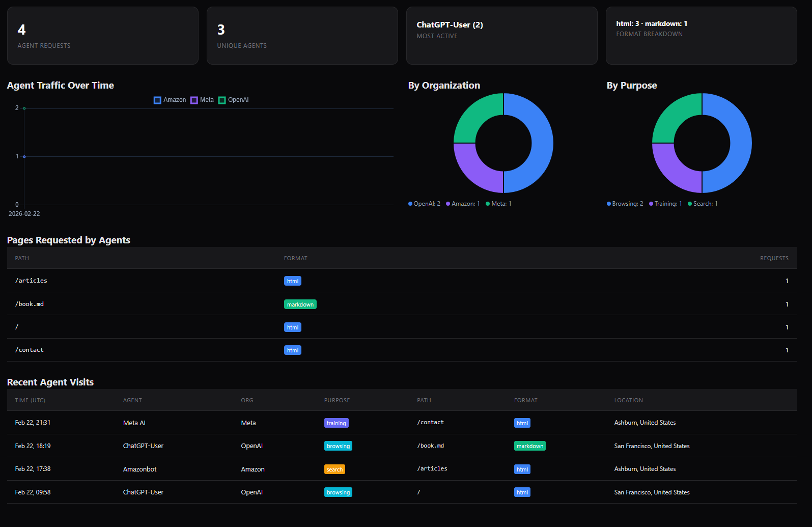Click the green markdown badge in the /book.md pages row
The width and height of the screenshot is (812, 527).
(x=300, y=304)
